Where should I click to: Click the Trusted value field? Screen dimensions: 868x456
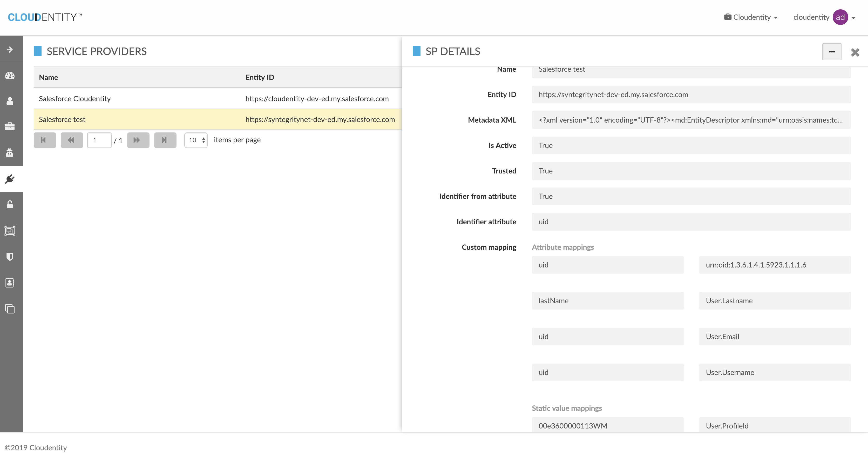691,171
